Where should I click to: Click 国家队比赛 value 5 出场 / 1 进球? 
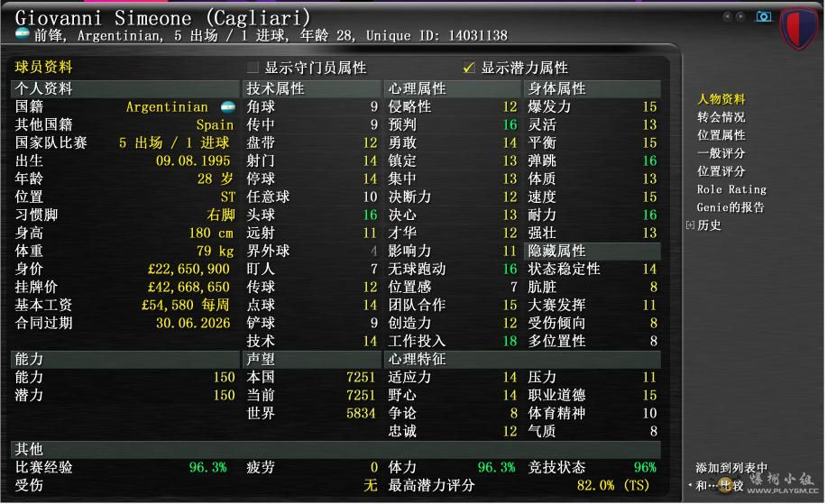point(174,142)
